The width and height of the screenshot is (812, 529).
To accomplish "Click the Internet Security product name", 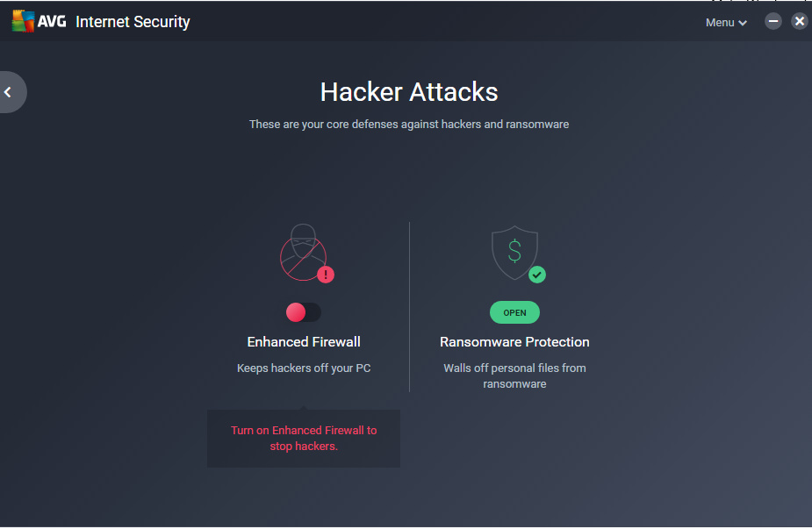I will (x=133, y=22).
